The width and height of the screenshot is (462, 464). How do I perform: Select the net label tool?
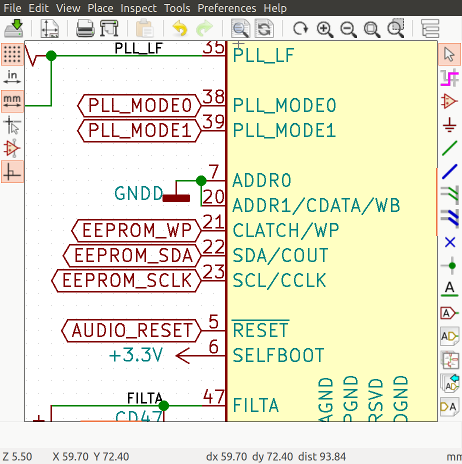point(449,289)
